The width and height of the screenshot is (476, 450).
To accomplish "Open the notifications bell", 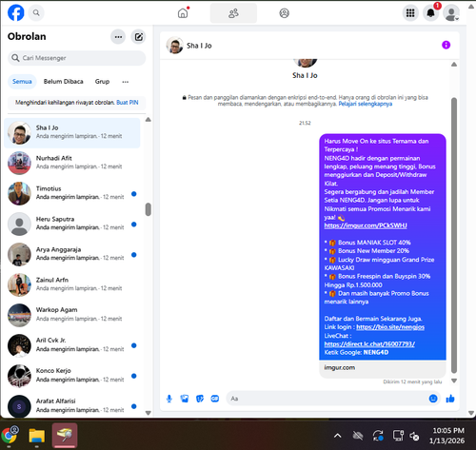I will [x=430, y=13].
